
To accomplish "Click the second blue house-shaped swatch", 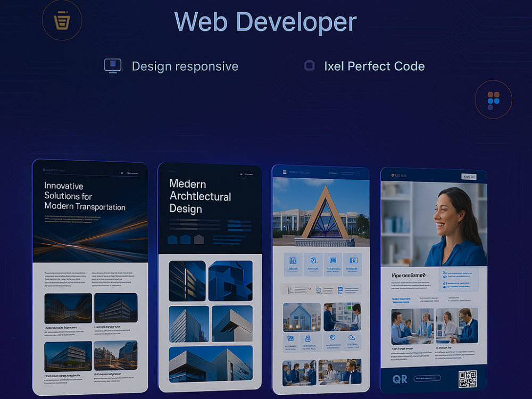I will (186, 239).
